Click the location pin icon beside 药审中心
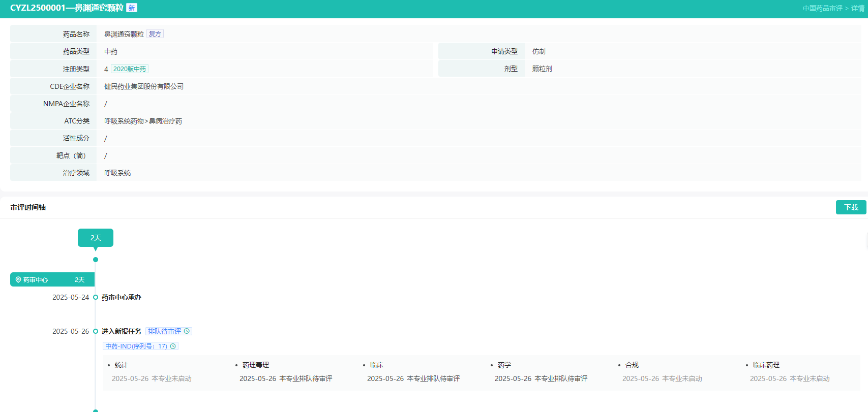The width and height of the screenshot is (868, 412). pyautogui.click(x=18, y=280)
